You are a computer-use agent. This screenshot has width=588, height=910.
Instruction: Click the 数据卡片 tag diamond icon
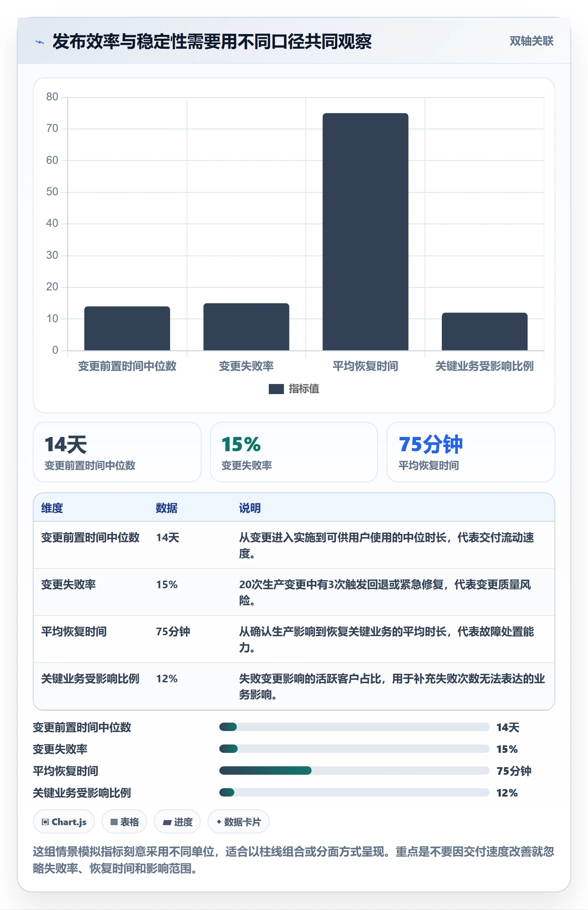tap(218, 822)
